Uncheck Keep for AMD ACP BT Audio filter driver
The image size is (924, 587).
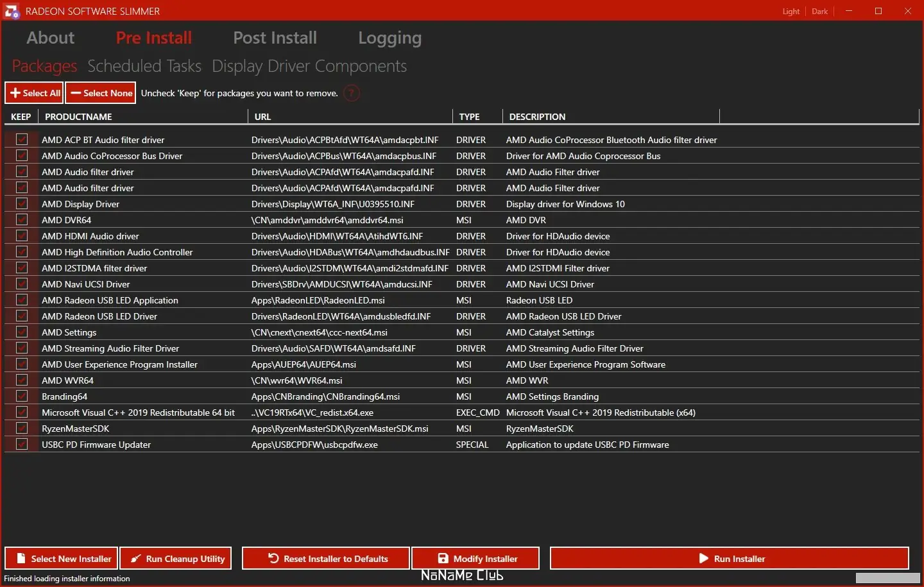click(22, 139)
